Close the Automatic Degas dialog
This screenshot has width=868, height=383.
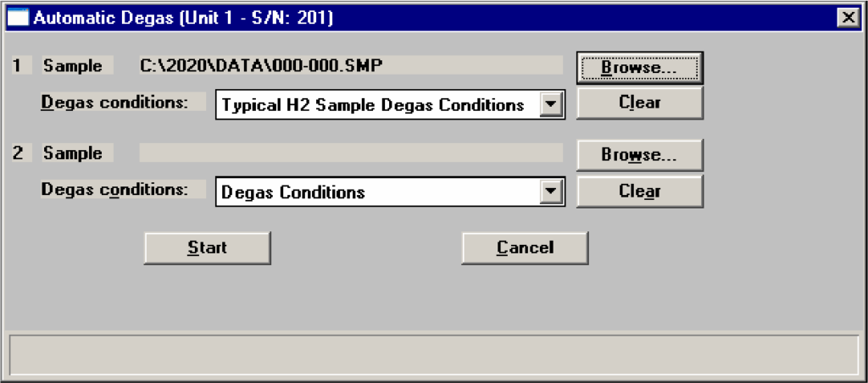[x=846, y=17]
